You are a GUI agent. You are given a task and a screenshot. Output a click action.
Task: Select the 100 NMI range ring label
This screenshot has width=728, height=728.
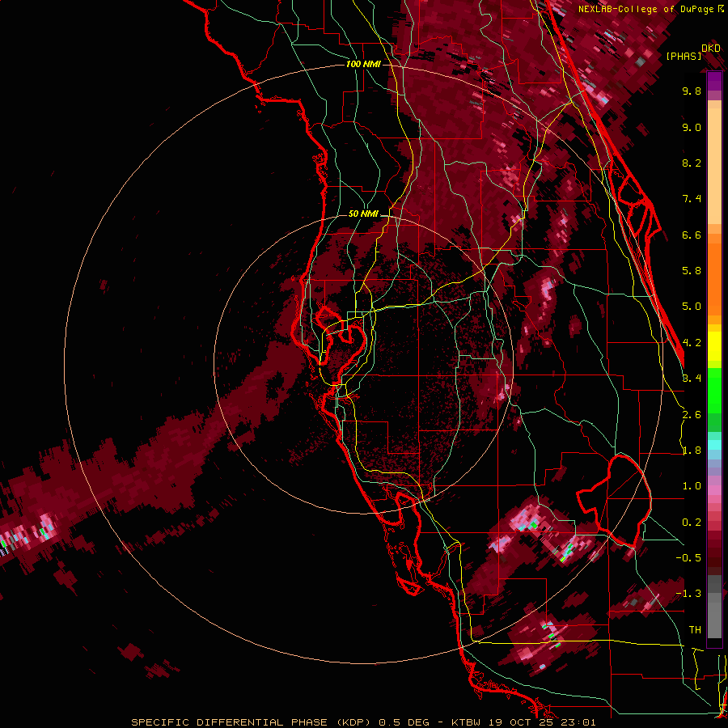coord(363,64)
